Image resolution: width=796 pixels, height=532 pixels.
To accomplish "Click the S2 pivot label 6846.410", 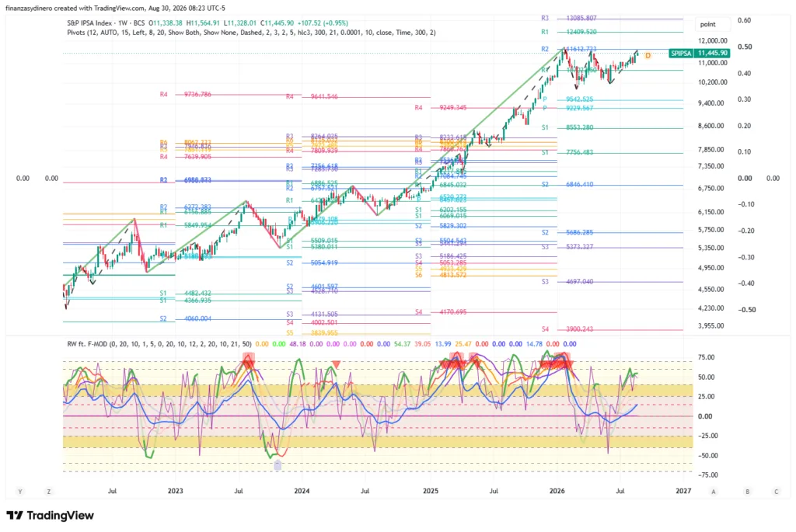I will 579,184.
